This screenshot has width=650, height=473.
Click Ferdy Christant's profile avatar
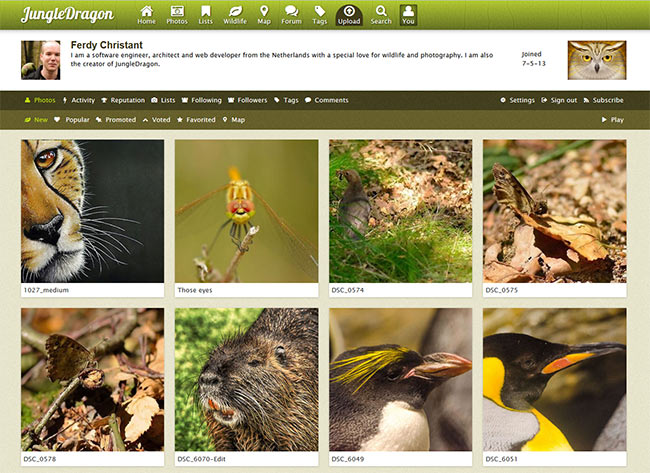41,60
